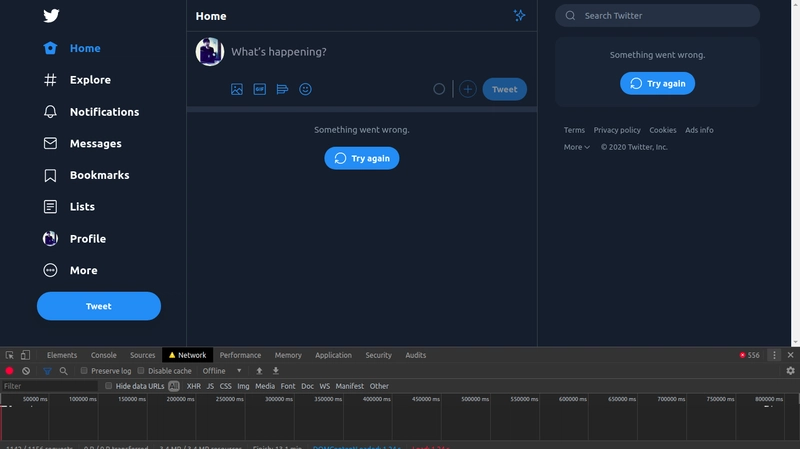This screenshot has width=800, height=449.
Task: Switch to the Performance tab
Action: coord(240,355)
